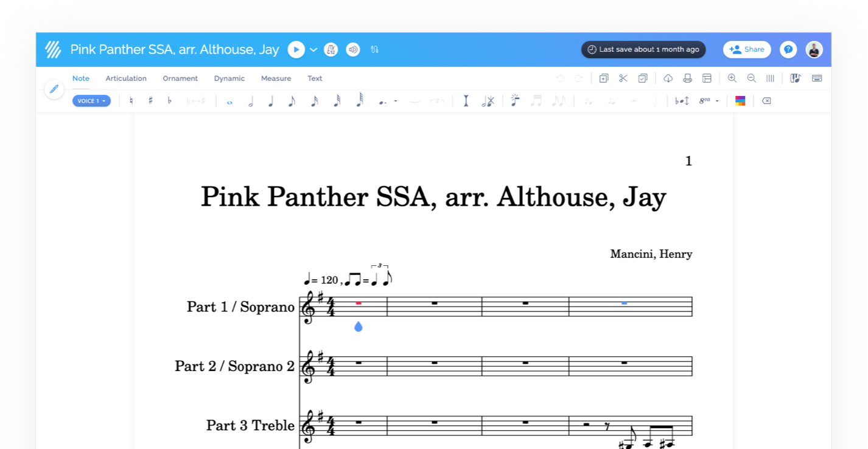Select the eighth note duration
Screen dimensions: 868x449
[x=292, y=102]
